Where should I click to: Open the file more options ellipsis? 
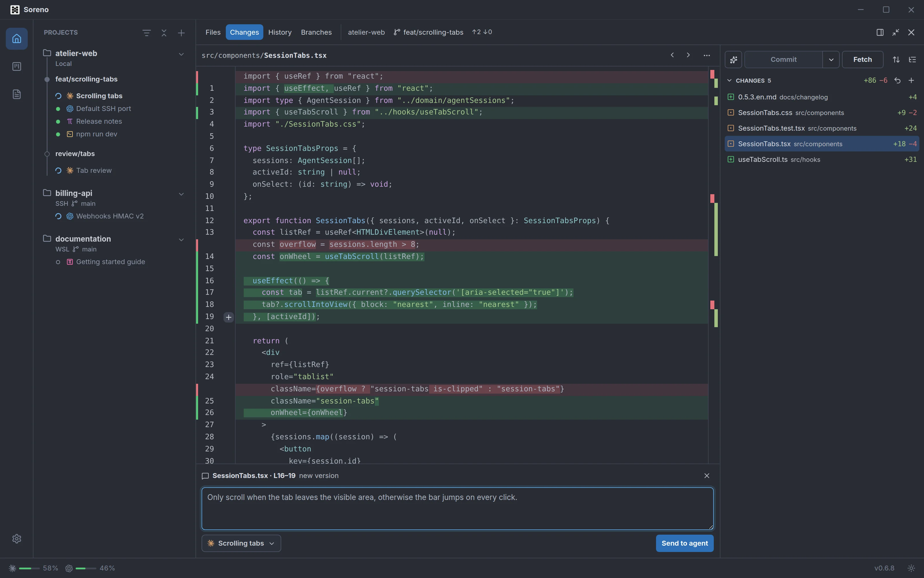707,55
